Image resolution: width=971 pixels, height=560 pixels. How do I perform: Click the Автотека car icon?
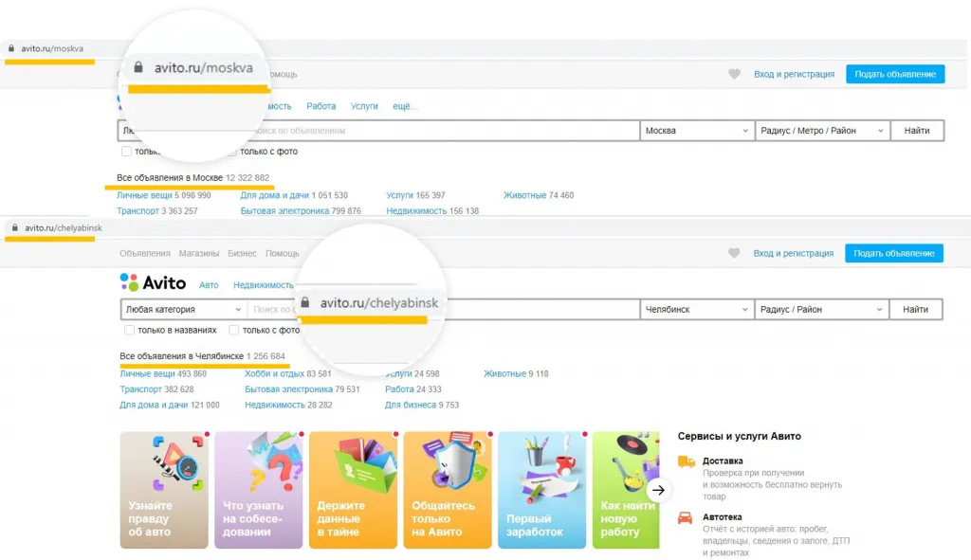(x=686, y=518)
